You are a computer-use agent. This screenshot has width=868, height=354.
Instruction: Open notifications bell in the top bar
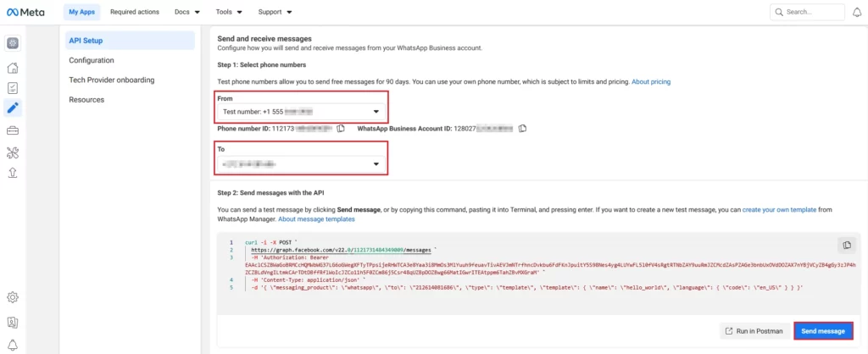click(x=857, y=12)
